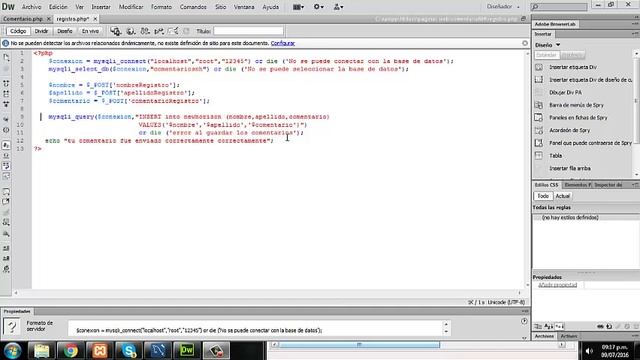Viewport: 640px width, 360px height.
Task: Open the Diseñador workspace switcher
Action: pyautogui.click(x=503, y=7)
